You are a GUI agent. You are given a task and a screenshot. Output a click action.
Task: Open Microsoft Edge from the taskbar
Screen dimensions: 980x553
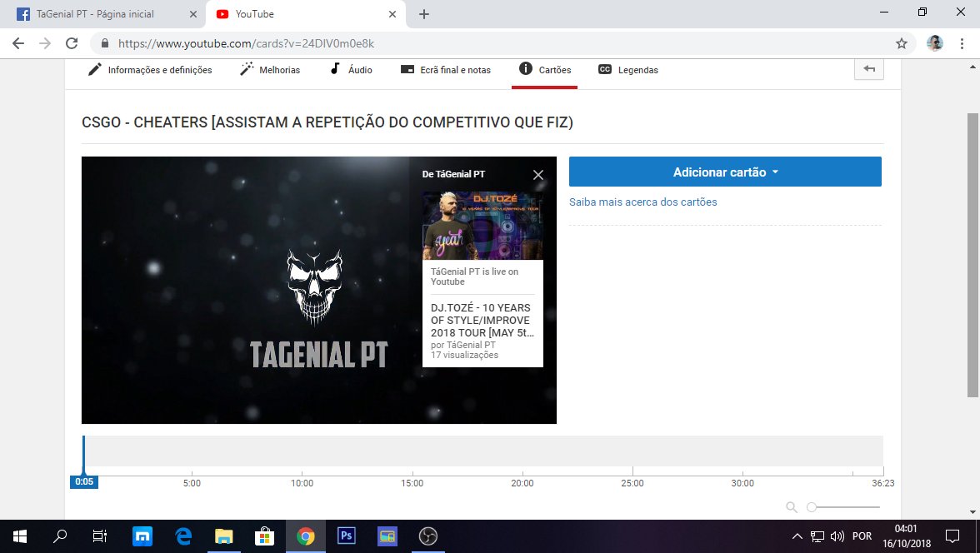pos(183,536)
